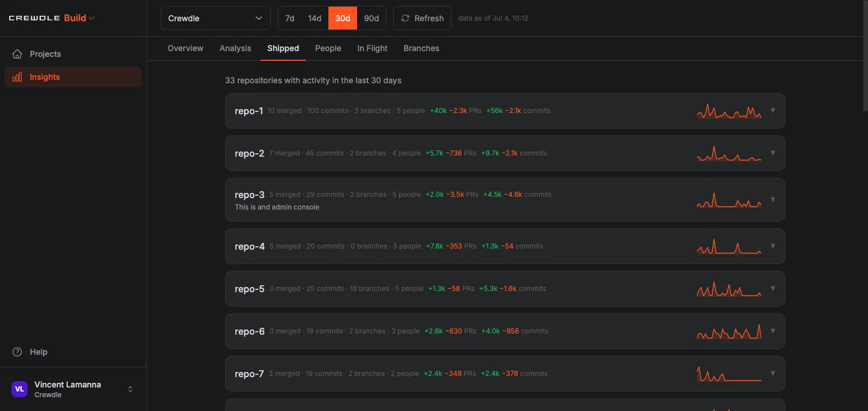Click "−4.6k" commit deletions in repo-3
The width and height of the screenshot is (868, 411).
513,195
